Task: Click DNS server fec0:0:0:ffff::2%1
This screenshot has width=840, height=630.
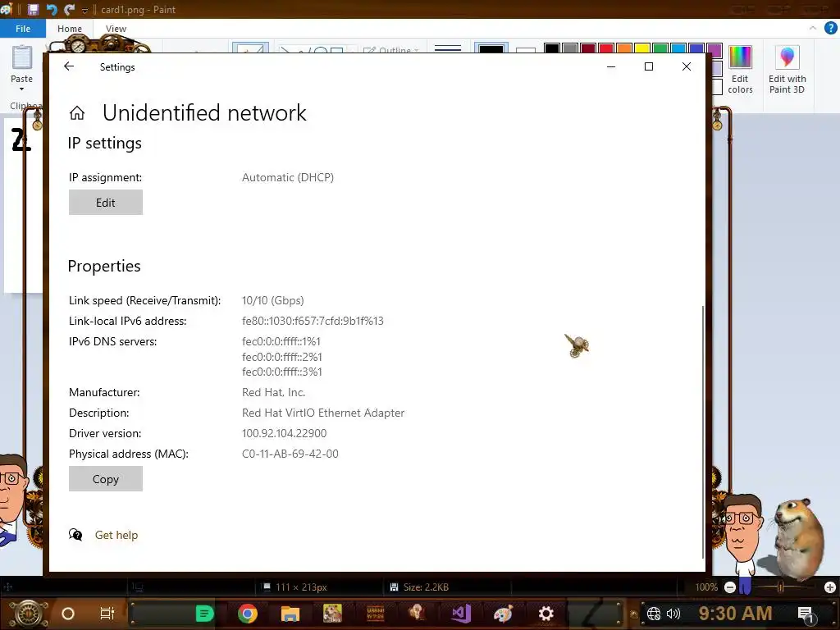Action: [282, 357]
